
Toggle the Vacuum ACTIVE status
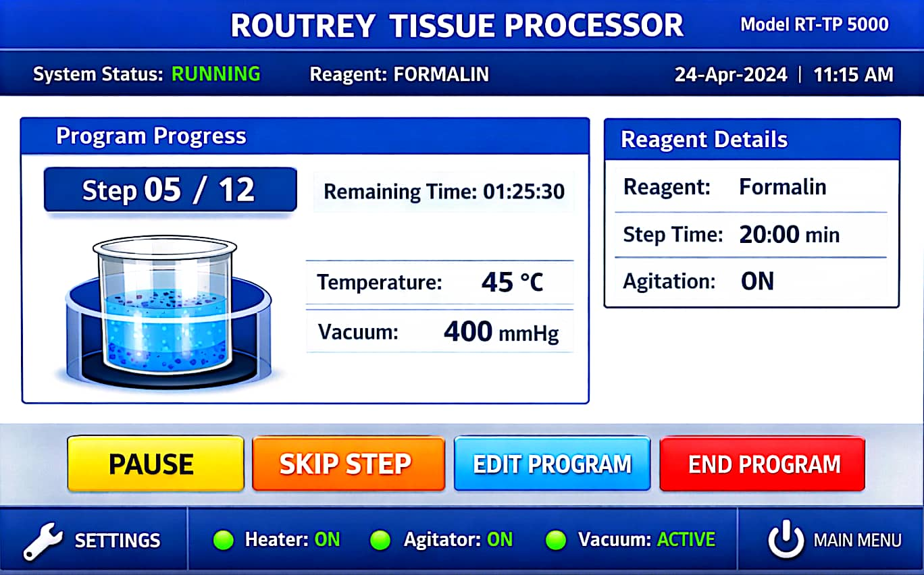[686, 540]
